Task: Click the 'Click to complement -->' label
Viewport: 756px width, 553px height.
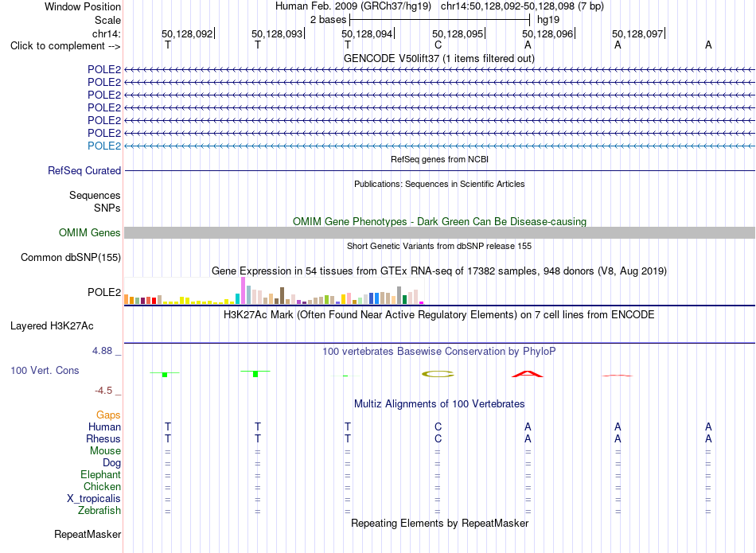Action: pos(65,46)
